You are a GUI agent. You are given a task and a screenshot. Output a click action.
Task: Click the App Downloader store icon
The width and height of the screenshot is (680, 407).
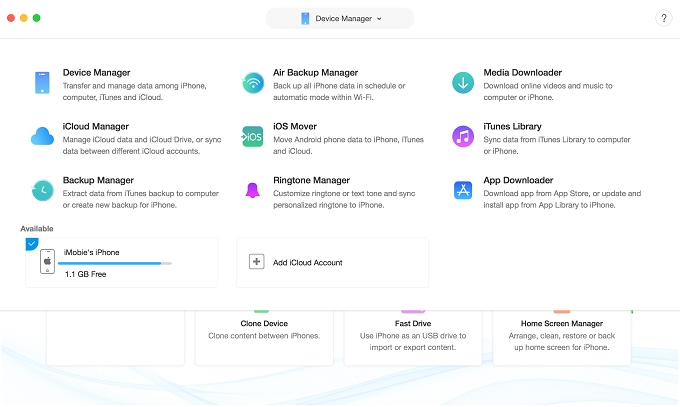[x=463, y=190]
